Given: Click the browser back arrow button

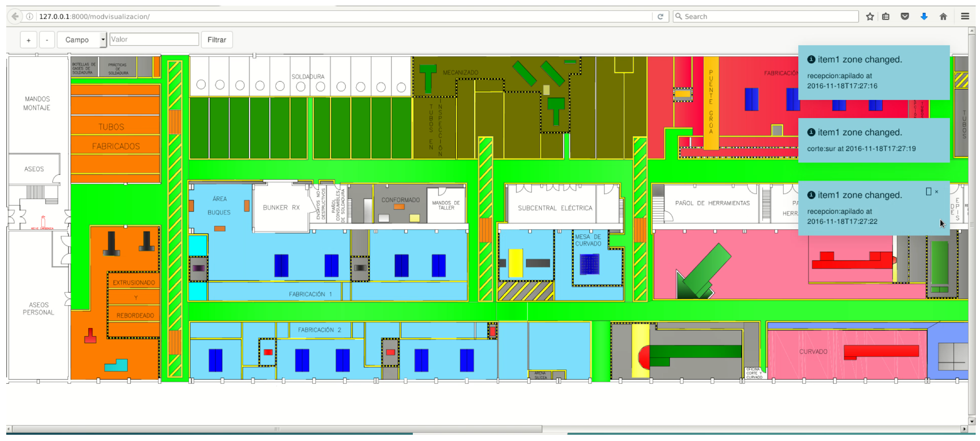Looking at the screenshot, I should point(14,16).
